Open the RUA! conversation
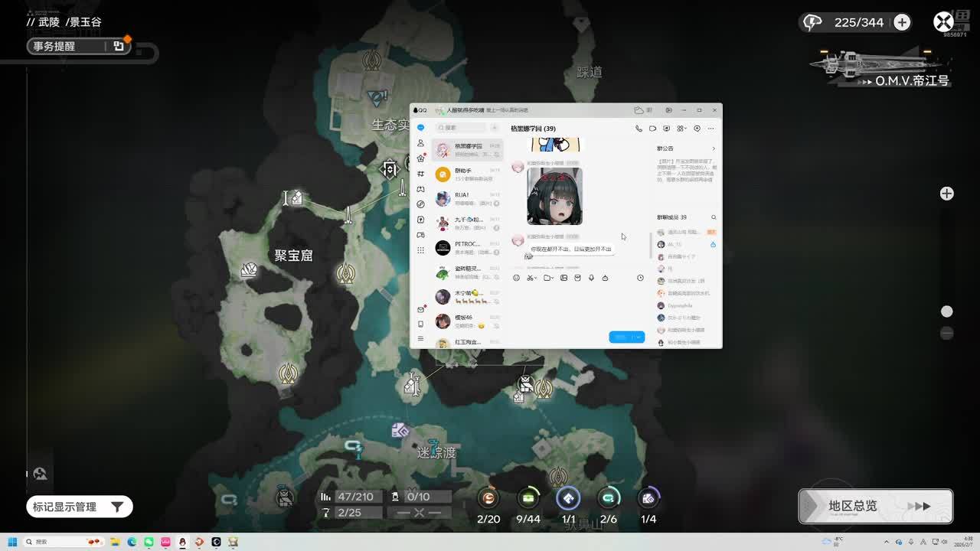Viewport: 980px width, 551px height. coord(467,198)
